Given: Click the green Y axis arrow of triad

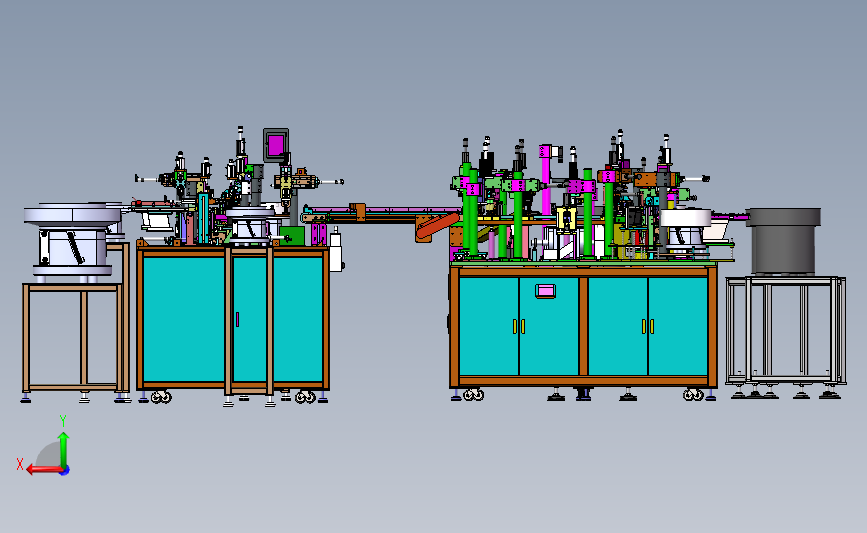Looking at the screenshot, I should point(63,450).
